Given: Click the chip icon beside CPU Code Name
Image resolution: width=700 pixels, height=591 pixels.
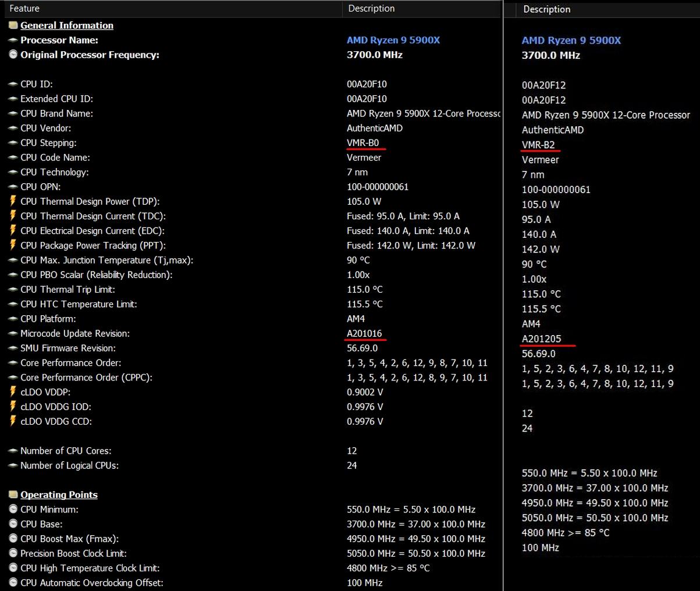Looking at the screenshot, I should pyautogui.click(x=13, y=157).
